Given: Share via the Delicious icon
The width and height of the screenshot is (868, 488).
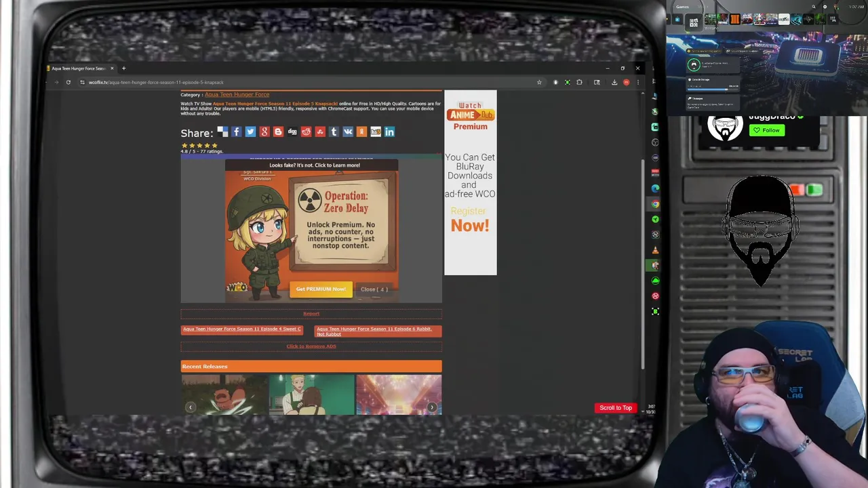Looking at the screenshot, I should pos(222,131).
